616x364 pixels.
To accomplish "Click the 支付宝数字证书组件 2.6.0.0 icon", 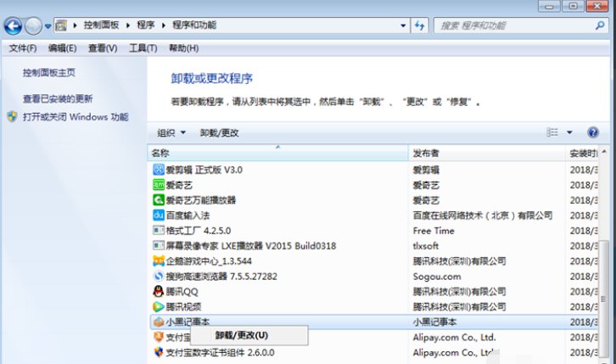I will pos(159,352).
